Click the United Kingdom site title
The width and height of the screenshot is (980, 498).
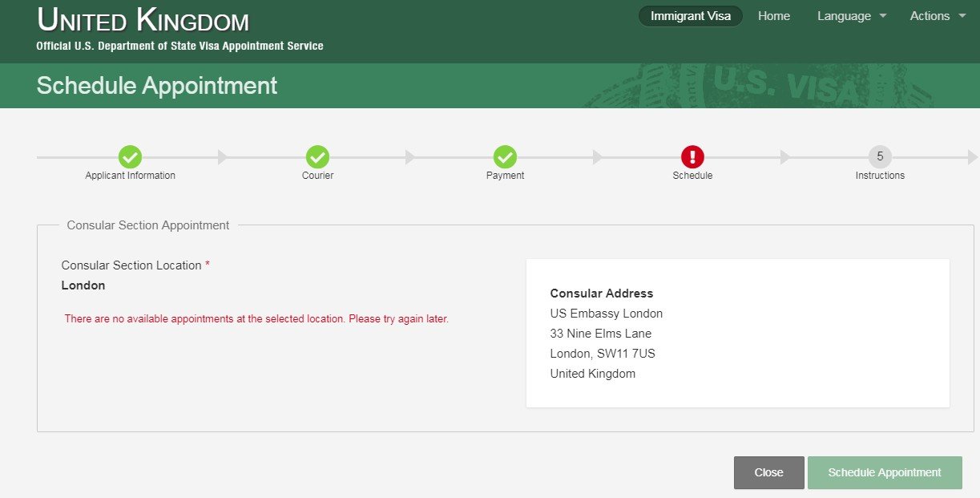point(143,19)
